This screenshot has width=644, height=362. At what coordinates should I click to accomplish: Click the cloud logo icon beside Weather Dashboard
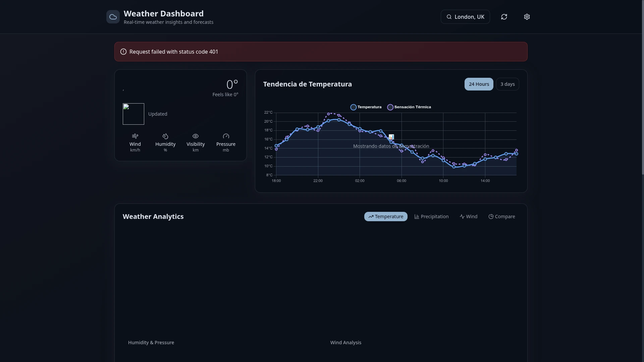113,17
